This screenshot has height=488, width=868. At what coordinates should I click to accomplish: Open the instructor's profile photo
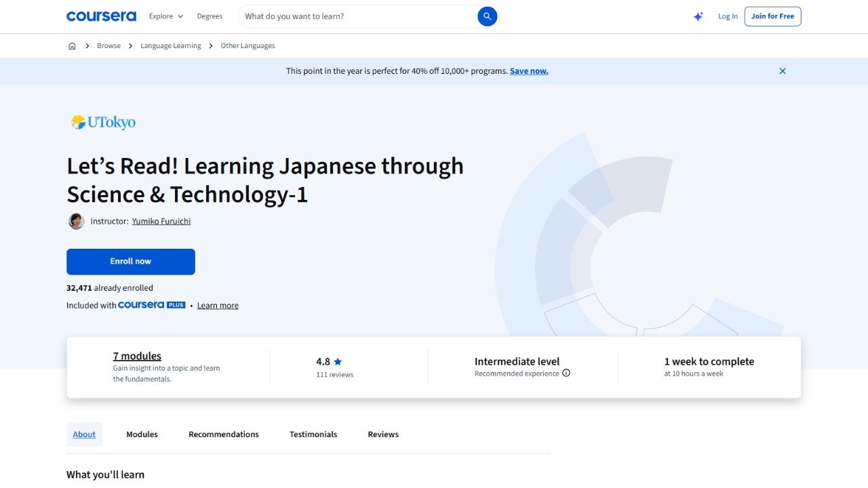(x=76, y=221)
